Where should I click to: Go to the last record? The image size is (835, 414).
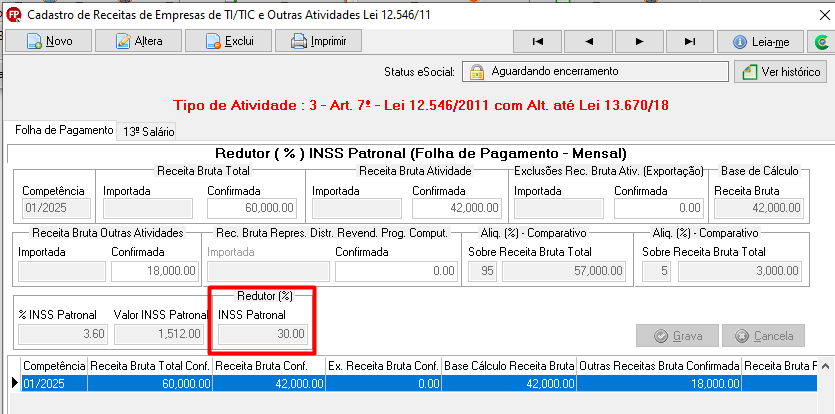pos(690,42)
